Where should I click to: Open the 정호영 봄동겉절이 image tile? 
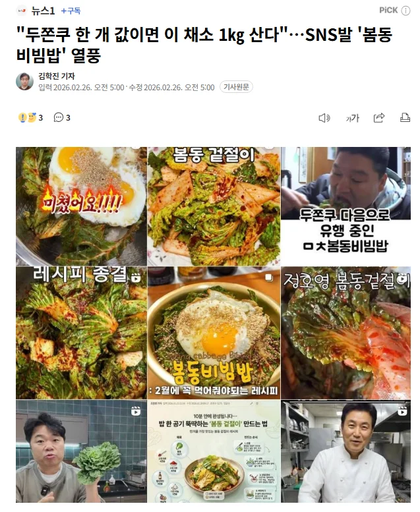click(x=345, y=333)
